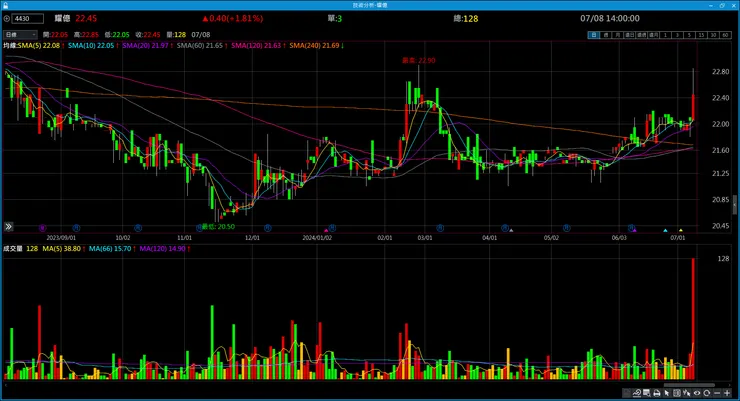740x401 pixels.
Task: Click the purple event marker near 2023/09/01
Action: pyautogui.click(x=42, y=228)
